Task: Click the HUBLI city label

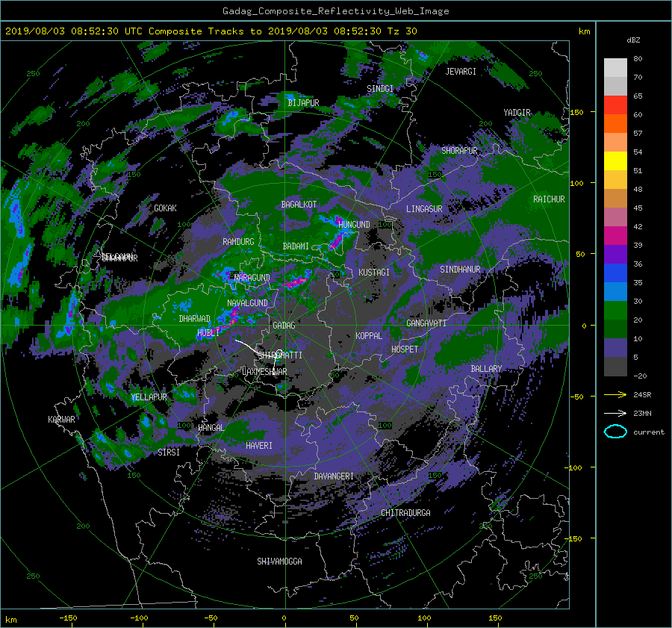Action: coord(208,332)
